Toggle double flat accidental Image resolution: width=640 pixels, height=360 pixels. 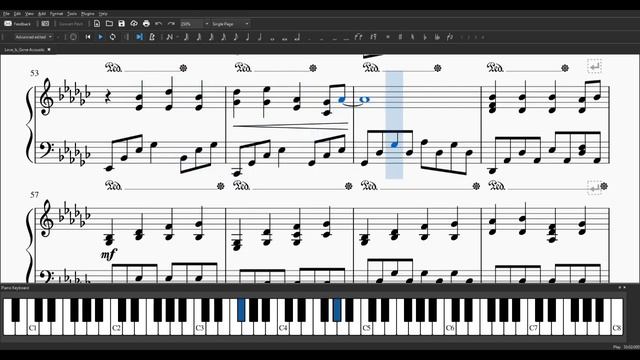pos(437,37)
